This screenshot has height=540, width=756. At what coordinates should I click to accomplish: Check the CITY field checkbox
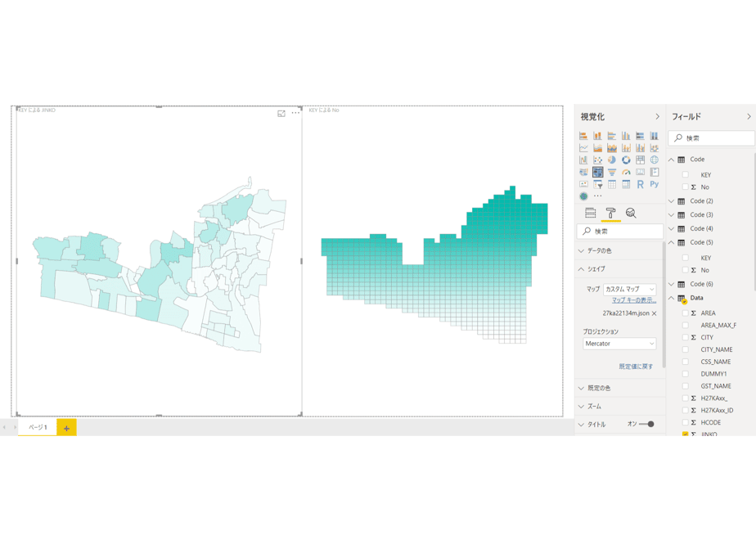point(685,337)
